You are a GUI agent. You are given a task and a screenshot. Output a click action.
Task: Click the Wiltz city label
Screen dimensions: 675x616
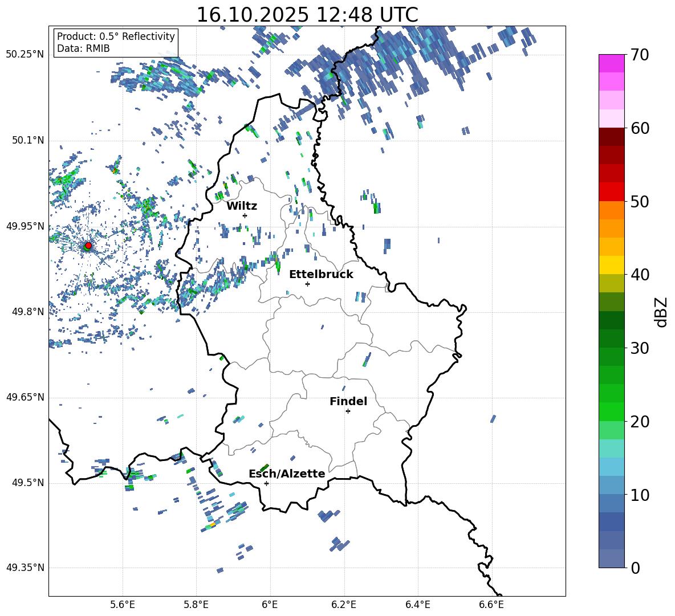coord(242,206)
